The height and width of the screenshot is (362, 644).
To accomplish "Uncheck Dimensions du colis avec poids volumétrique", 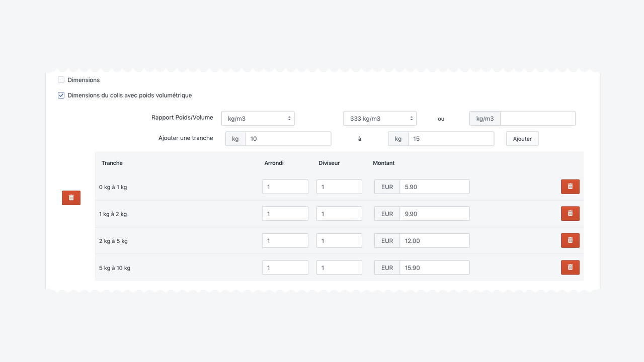I will (61, 95).
